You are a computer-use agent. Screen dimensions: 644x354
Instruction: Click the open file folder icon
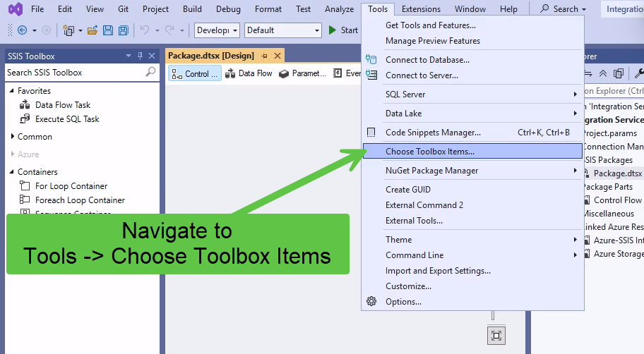(x=93, y=30)
